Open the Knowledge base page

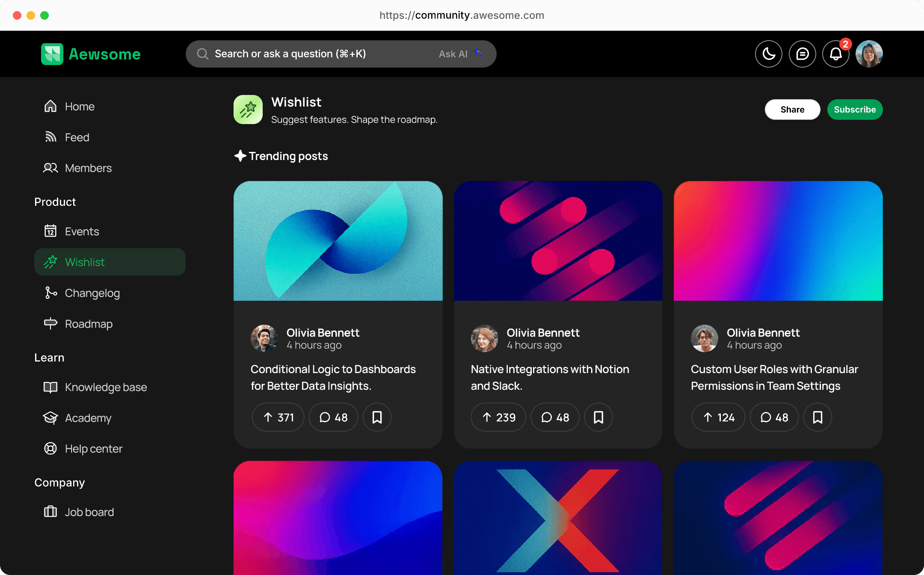coord(106,387)
